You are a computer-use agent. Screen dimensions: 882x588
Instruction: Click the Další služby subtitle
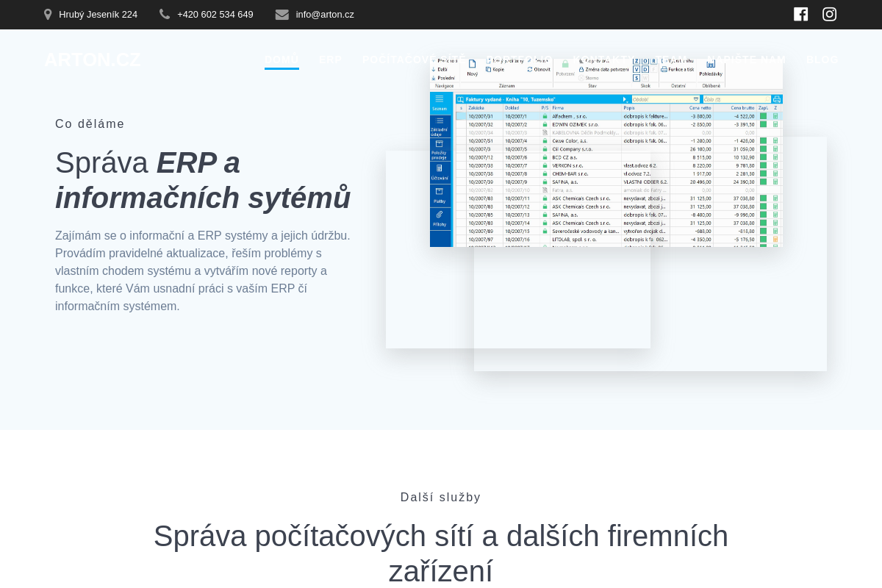(x=441, y=498)
